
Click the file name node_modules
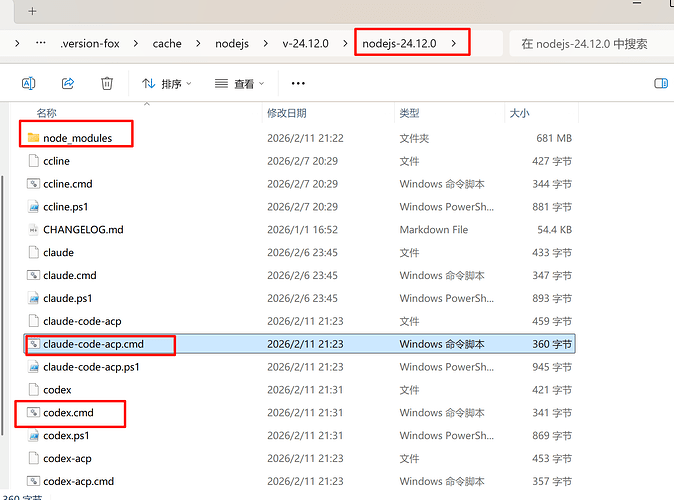[77, 138]
